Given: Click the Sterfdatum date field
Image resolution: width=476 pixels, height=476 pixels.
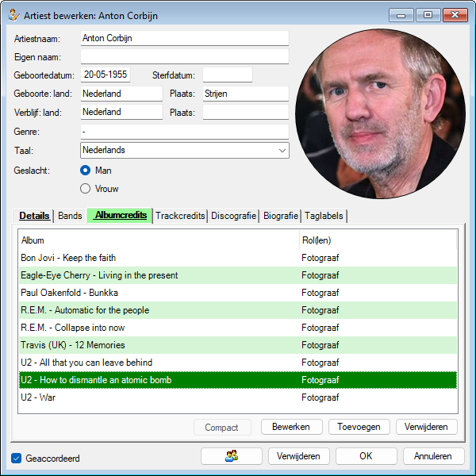Looking at the screenshot, I should (x=227, y=75).
